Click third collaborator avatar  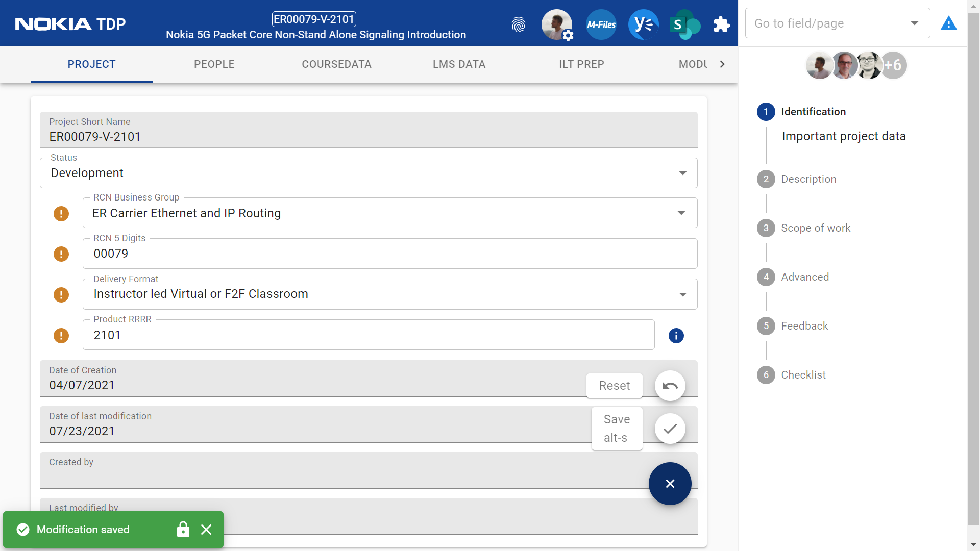coord(869,65)
